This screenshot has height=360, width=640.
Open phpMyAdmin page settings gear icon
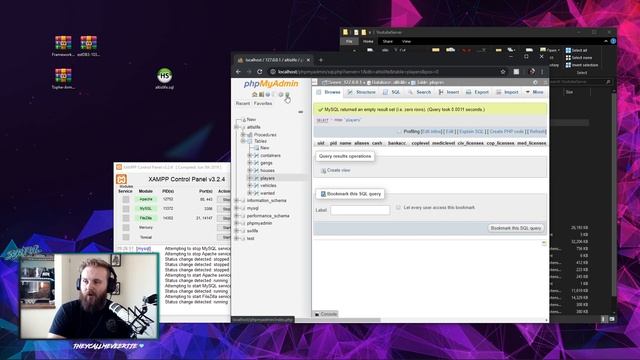(535, 82)
